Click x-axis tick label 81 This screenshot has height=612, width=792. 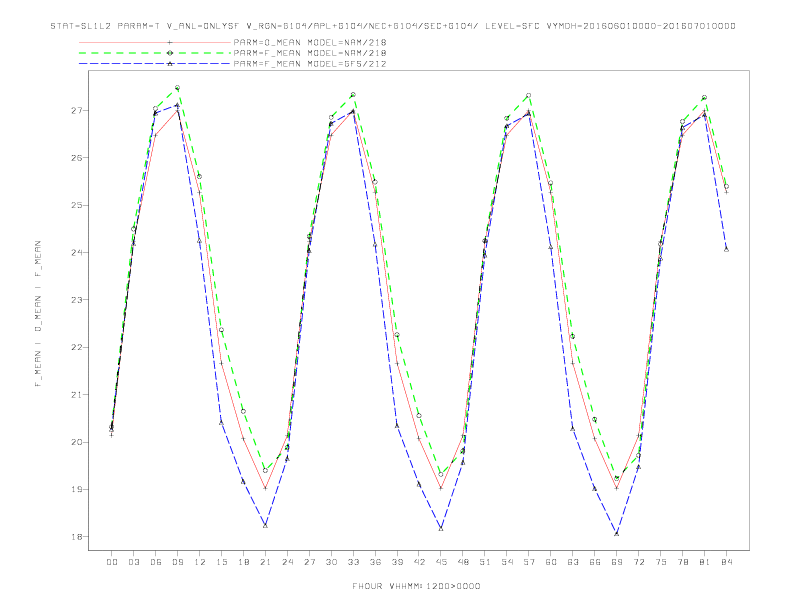coord(705,562)
